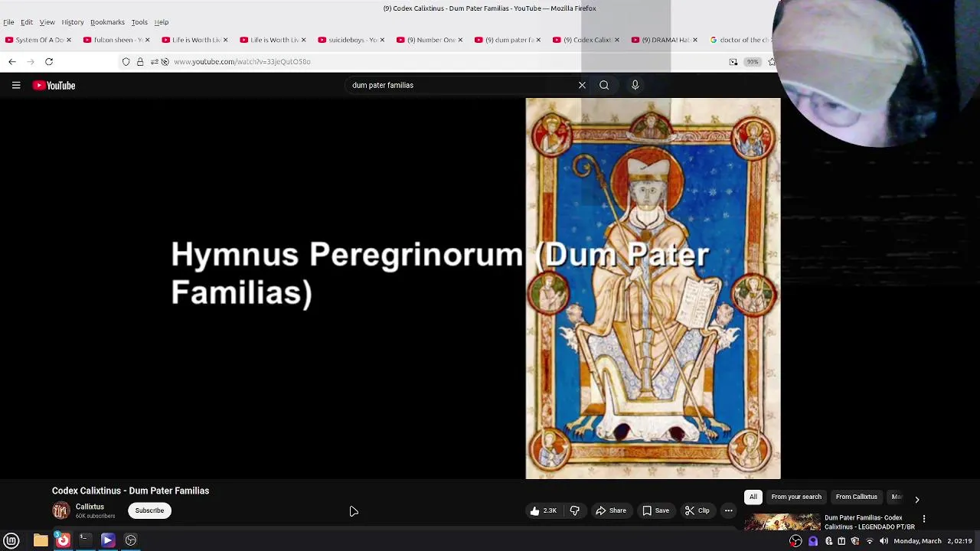This screenshot has width=980, height=551.
Task: Close the 'fulton sheen' tab
Action: 147,40
